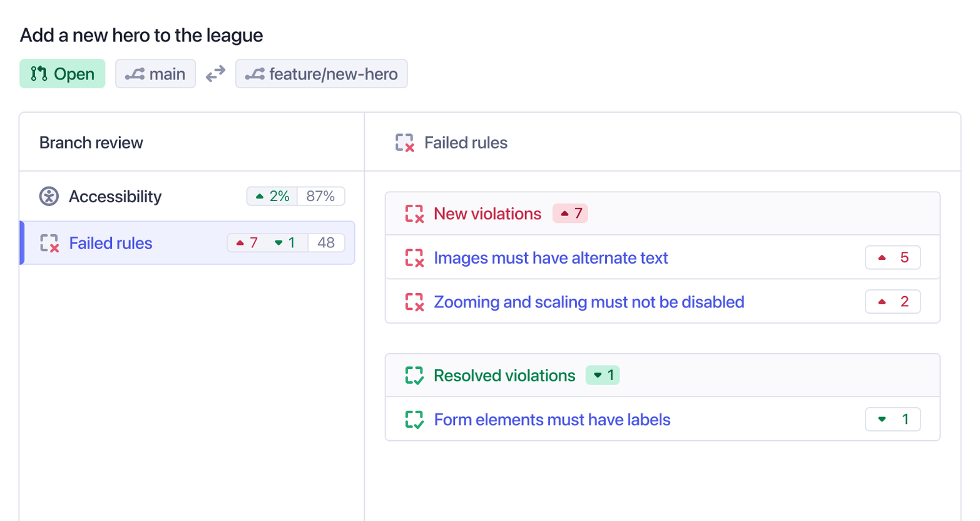Click the red failed-rules icon beside New violations

click(x=415, y=214)
